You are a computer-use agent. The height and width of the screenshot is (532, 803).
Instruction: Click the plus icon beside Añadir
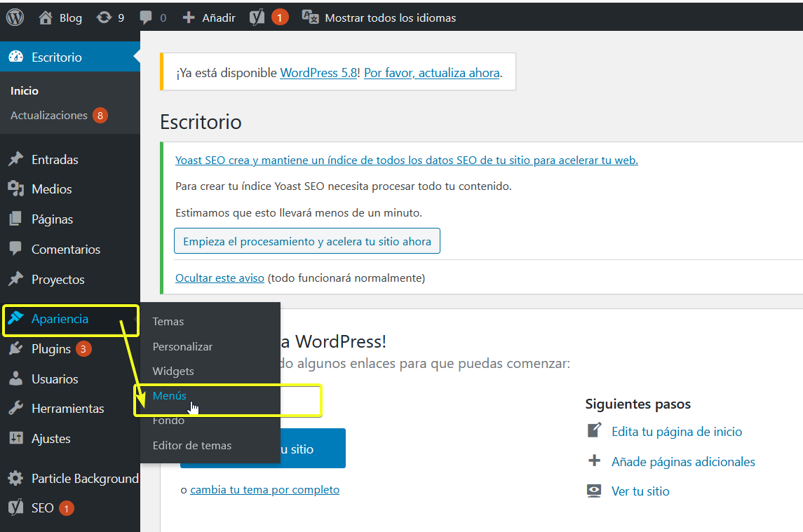click(189, 18)
